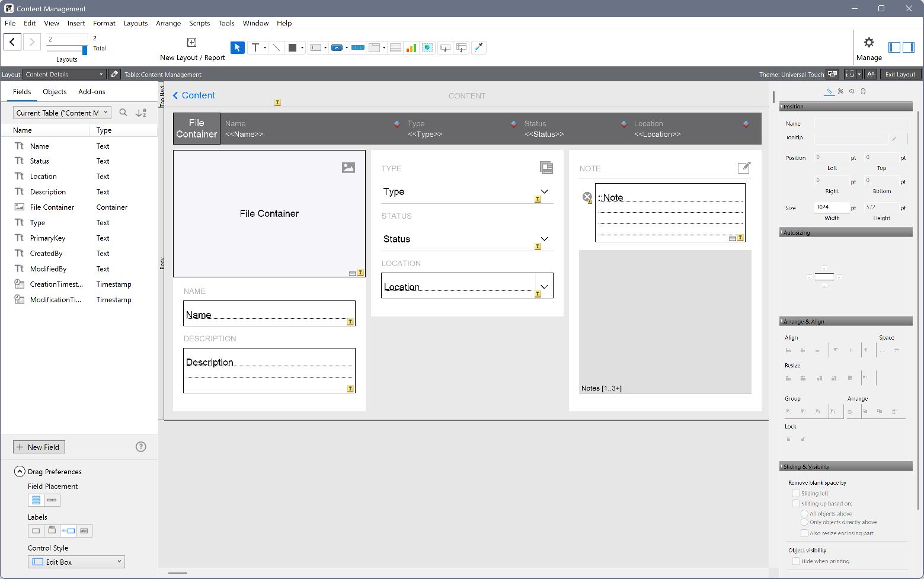The image size is (924, 579).
Task: Select the Button Bar tool
Action: 357,47
